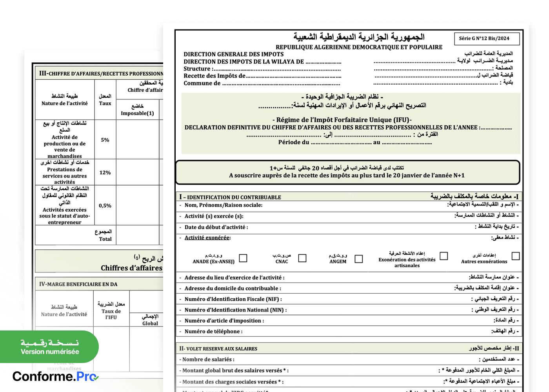The width and height of the screenshot is (549, 392).
Task: Click the Période du ... au line
Action: [x=355, y=142]
